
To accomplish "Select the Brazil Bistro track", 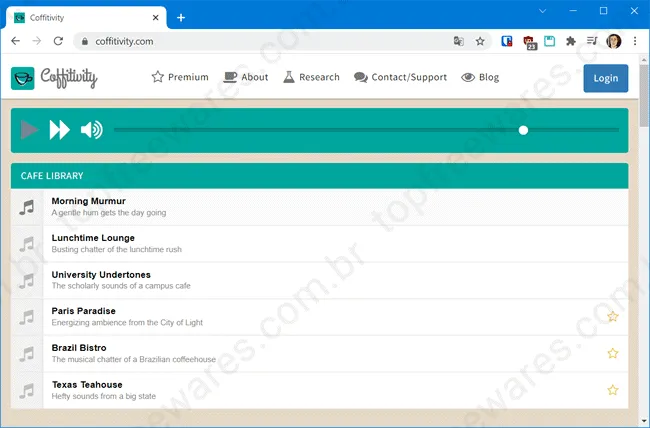I will (x=319, y=354).
